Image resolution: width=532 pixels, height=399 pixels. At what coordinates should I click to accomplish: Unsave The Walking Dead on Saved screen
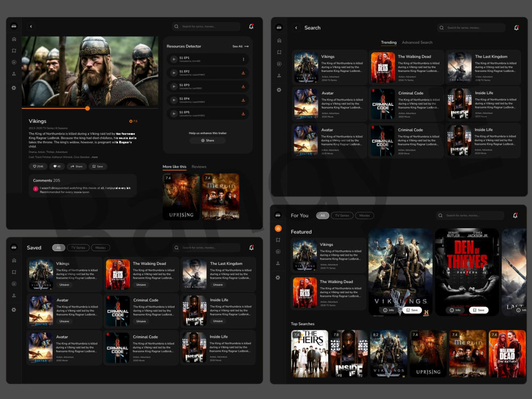point(141,285)
